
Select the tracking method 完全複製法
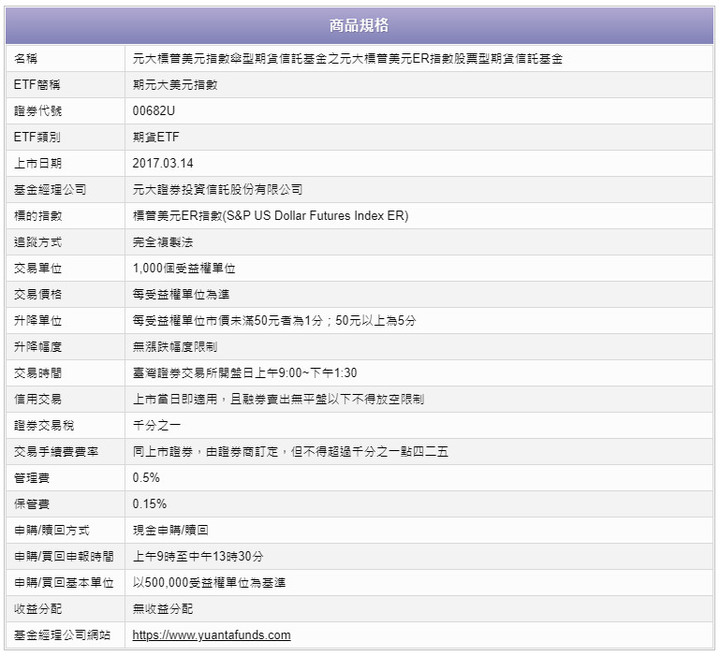pyautogui.click(x=163, y=242)
